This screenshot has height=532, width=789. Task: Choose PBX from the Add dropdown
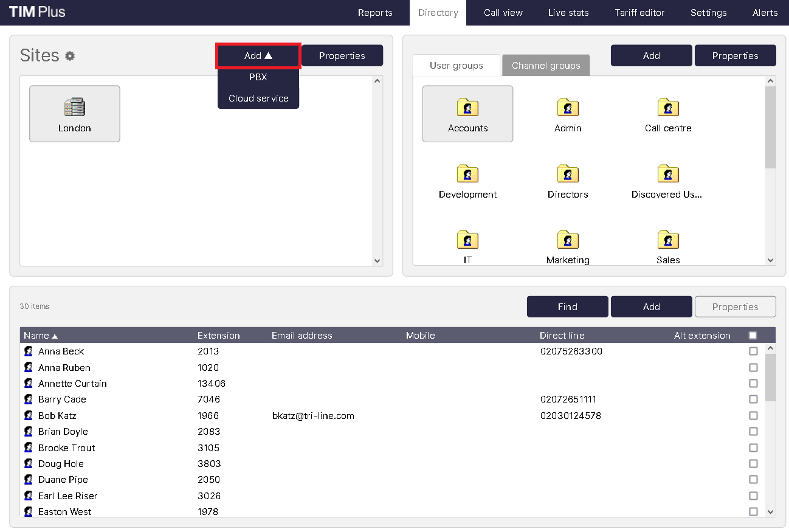pos(258,77)
